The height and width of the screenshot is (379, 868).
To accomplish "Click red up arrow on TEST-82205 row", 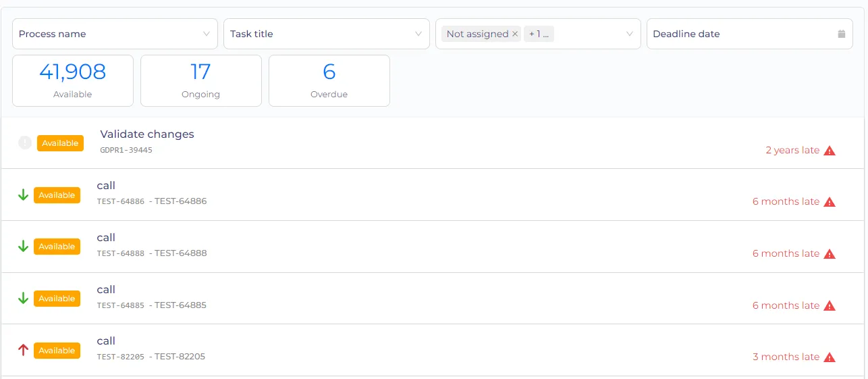I will point(23,350).
